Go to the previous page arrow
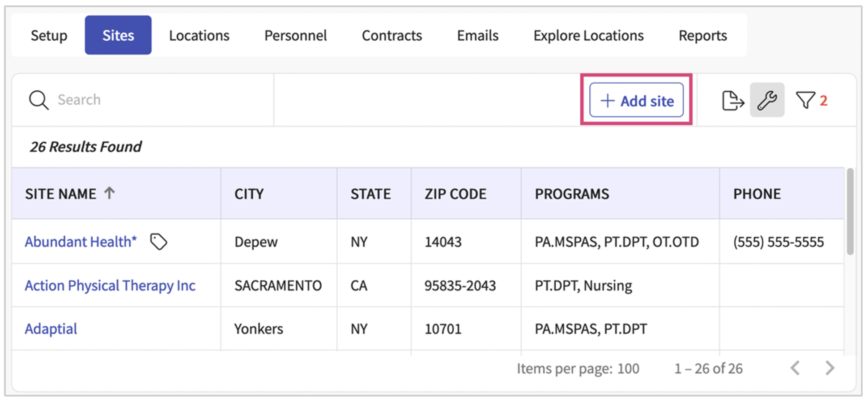The width and height of the screenshot is (868, 401). click(x=795, y=368)
